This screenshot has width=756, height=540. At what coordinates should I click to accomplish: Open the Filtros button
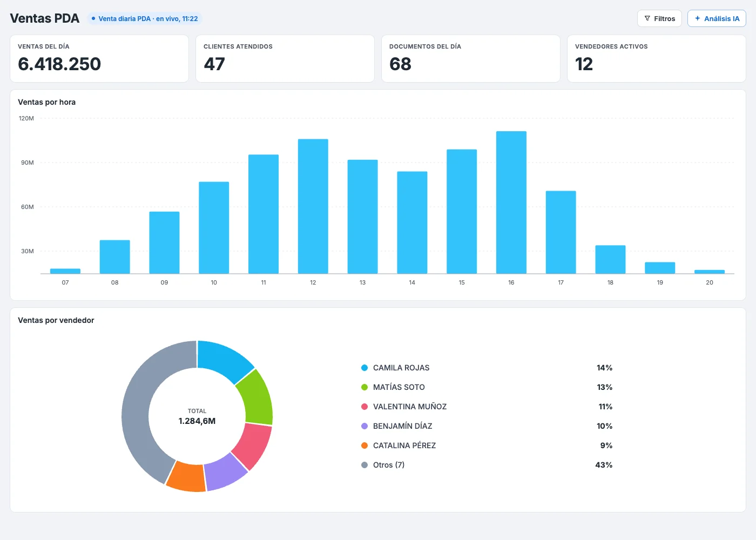(x=659, y=18)
